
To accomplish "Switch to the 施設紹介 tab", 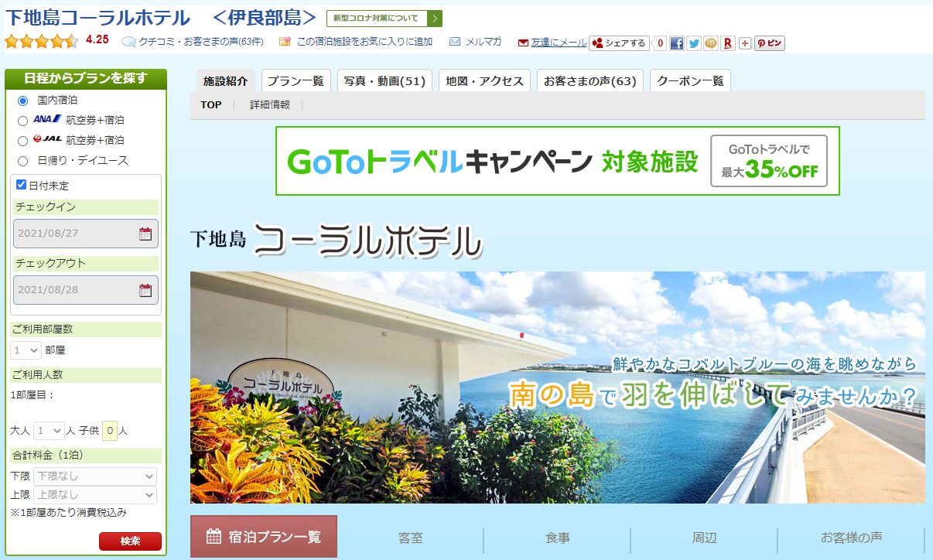I will (x=225, y=80).
